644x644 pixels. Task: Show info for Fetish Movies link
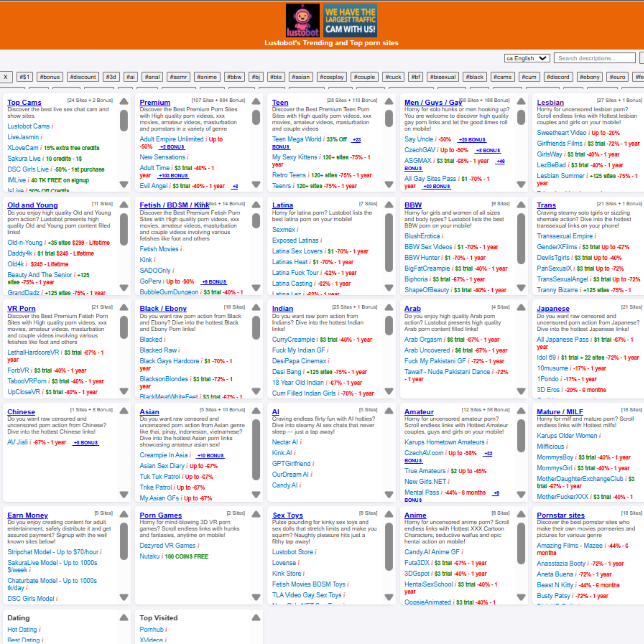[181, 249]
